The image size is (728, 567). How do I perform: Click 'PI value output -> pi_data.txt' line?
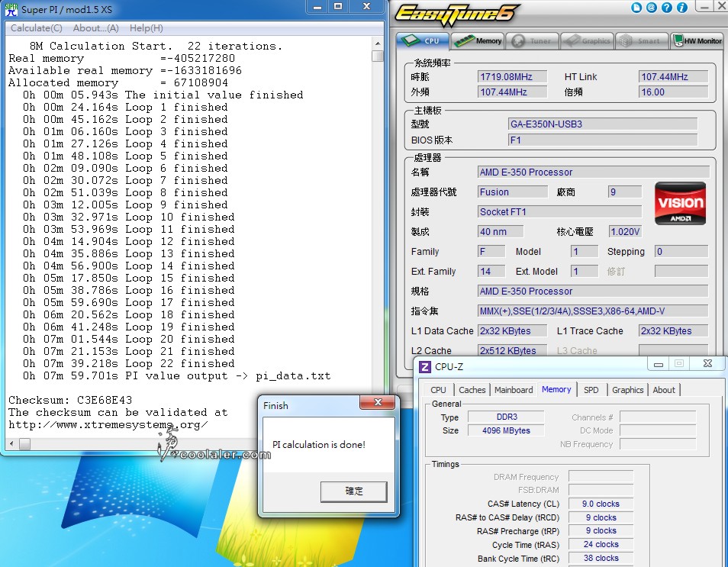[177, 375]
